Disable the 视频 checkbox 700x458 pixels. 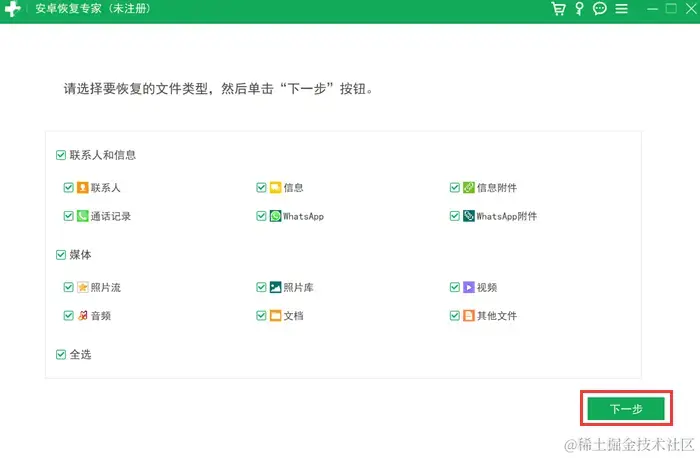pyautogui.click(x=454, y=287)
